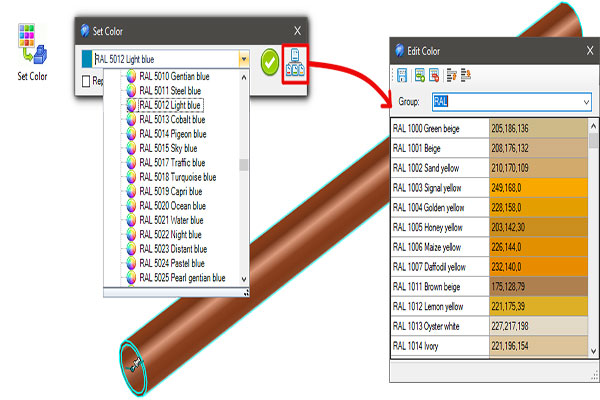600x400 pixels.
Task: Click the scroll up arrow in color dropdown list
Action: [244, 77]
